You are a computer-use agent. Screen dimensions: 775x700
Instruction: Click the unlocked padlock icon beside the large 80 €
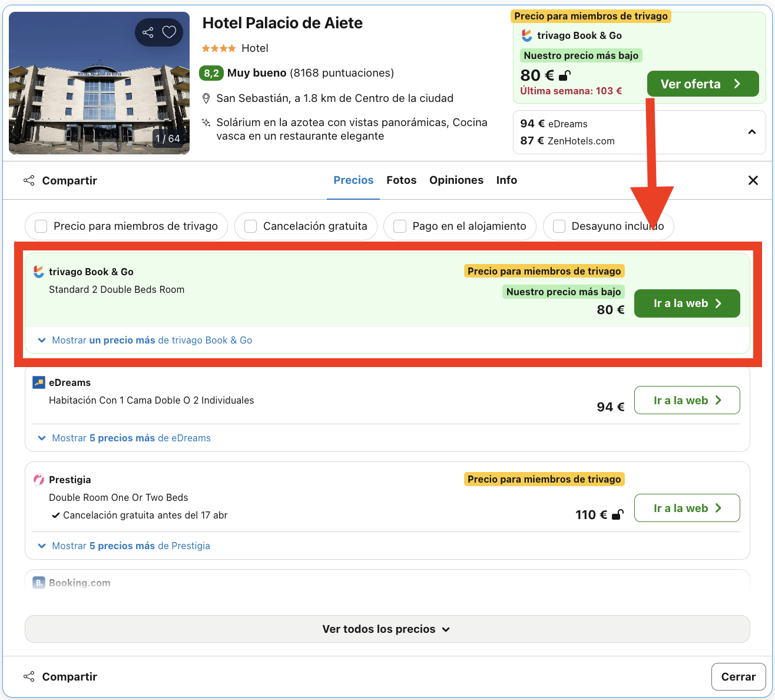point(564,75)
